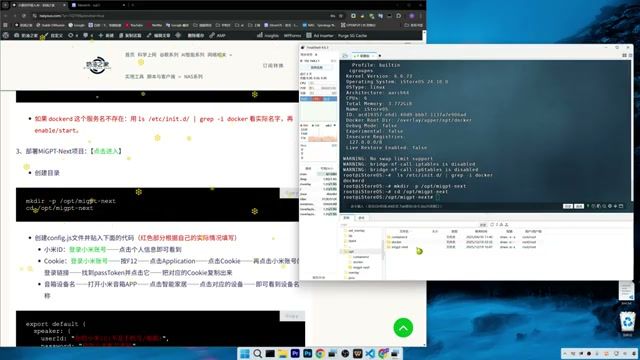Click the Chrome reload page icon
The image size is (640, 360).
24,16
